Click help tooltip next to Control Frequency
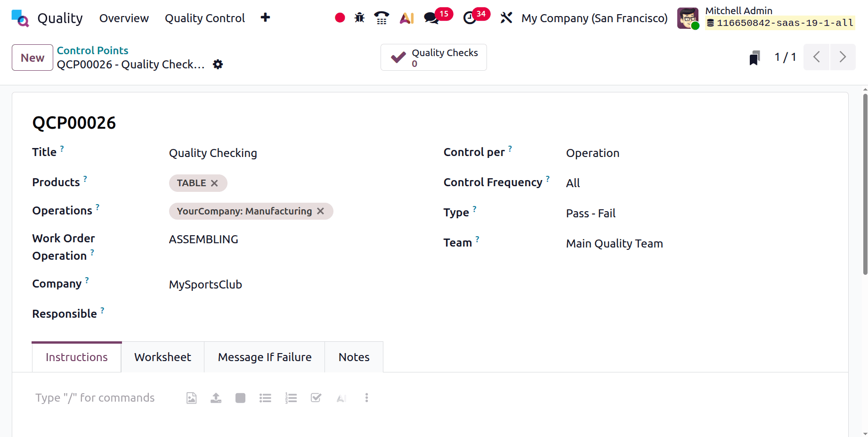 click(548, 179)
